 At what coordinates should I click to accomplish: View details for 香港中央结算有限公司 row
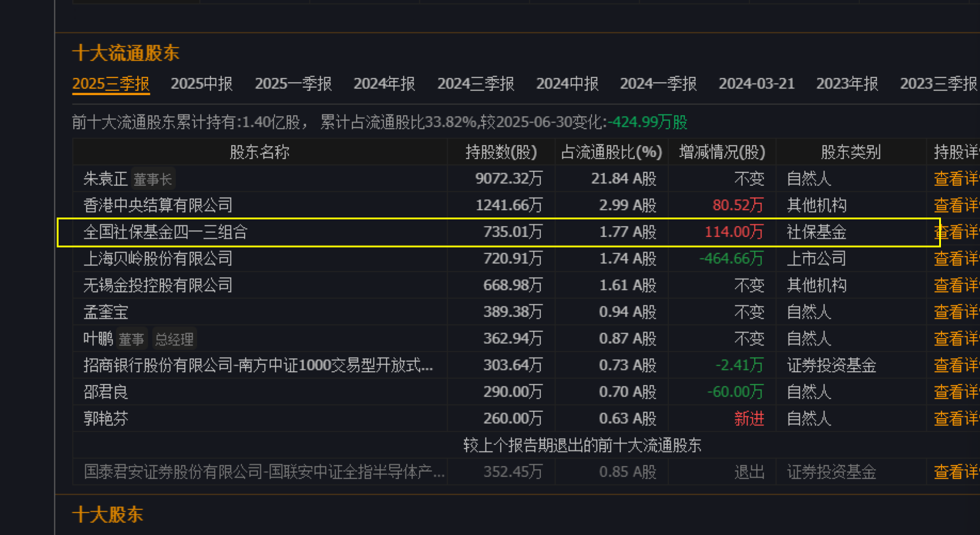[956, 205]
